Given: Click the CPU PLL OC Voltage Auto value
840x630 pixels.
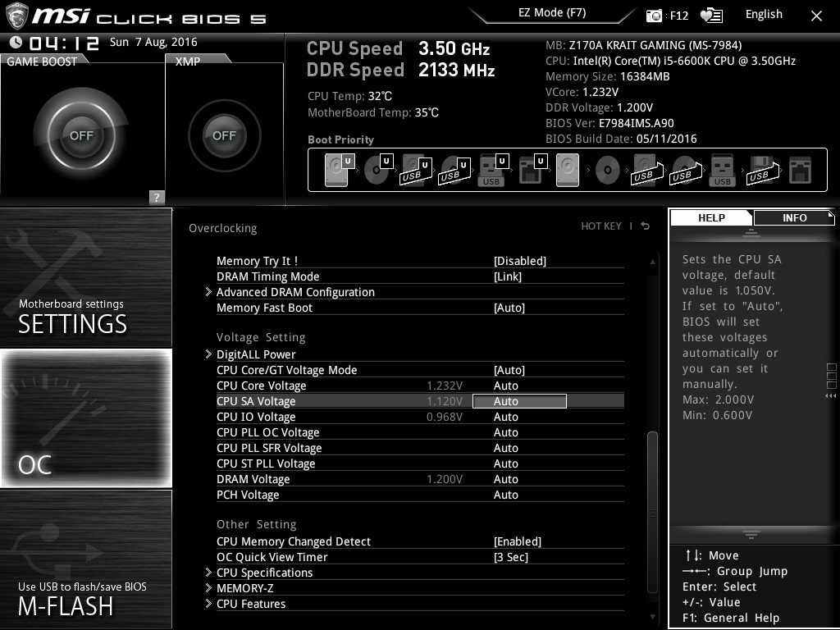Looking at the screenshot, I should tap(505, 431).
